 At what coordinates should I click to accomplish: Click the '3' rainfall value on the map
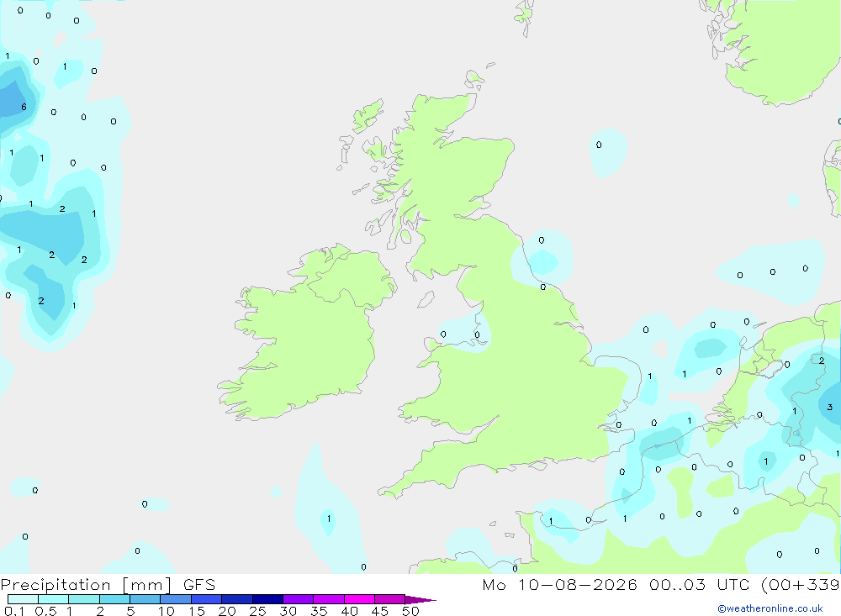tap(830, 407)
